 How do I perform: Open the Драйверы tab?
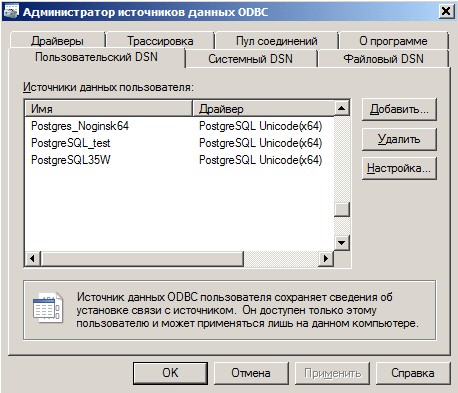(x=57, y=41)
